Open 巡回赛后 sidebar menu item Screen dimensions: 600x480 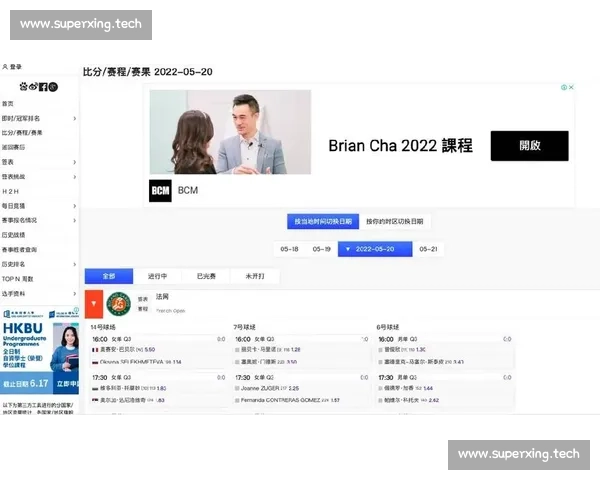click(x=13, y=147)
